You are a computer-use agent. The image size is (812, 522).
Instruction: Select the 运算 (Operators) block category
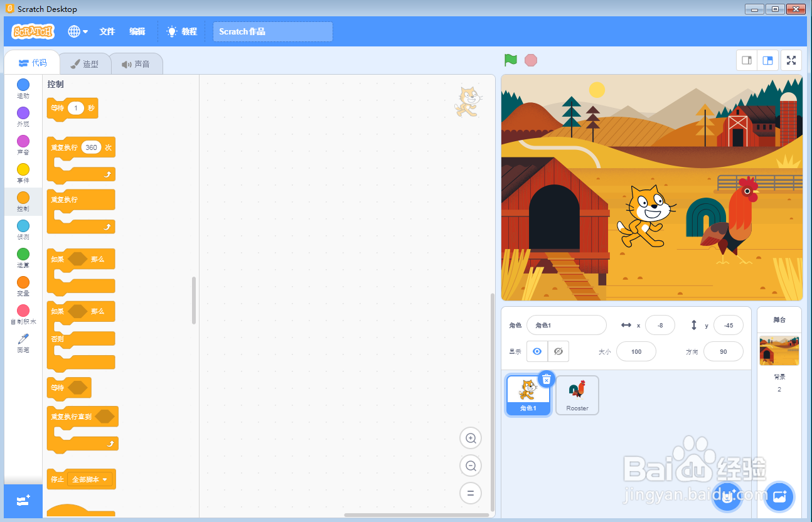(23, 258)
